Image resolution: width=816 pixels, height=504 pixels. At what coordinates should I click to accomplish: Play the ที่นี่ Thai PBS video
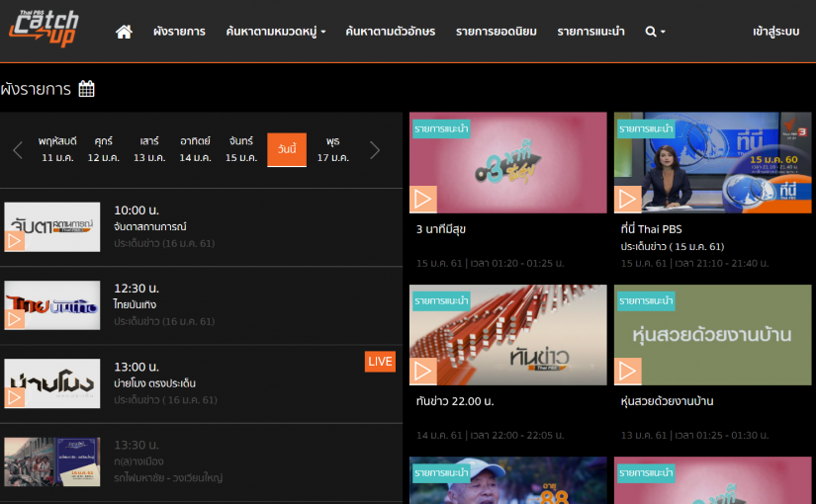pyautogui.click(x=628, y=199)
